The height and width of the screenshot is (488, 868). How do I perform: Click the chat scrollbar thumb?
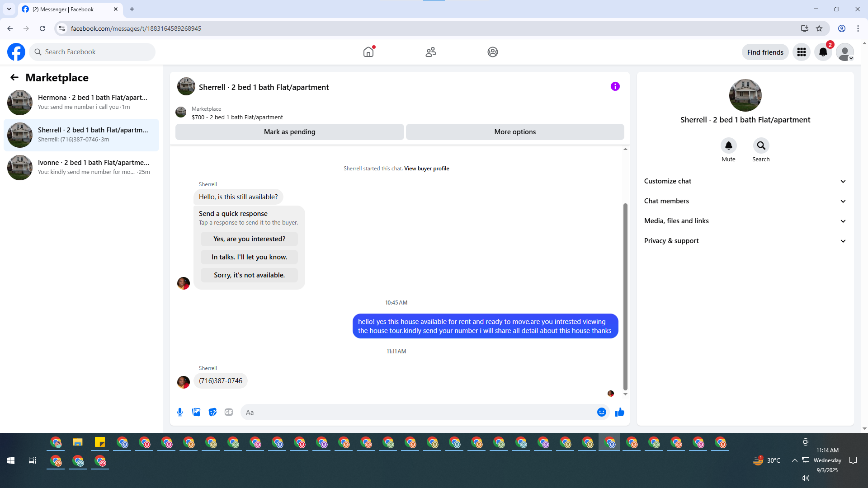coord(625,296)
